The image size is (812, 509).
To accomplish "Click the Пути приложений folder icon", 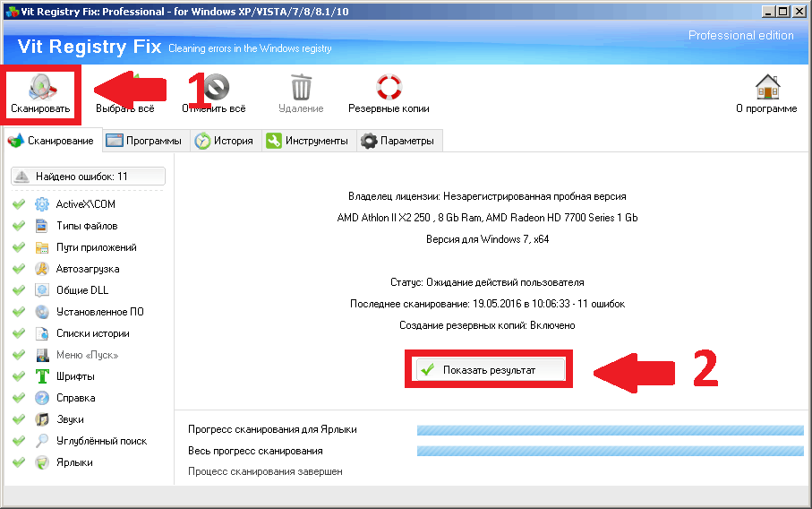I will point(42,247).
